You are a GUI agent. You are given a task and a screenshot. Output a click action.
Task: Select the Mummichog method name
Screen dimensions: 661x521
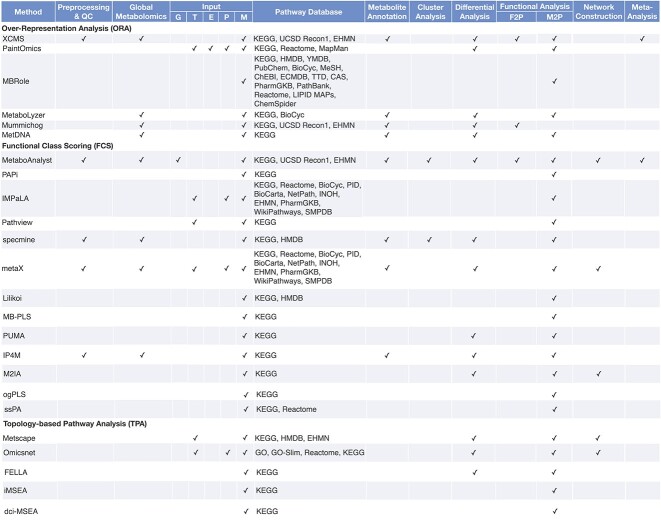pyautogui.click(x=22, y=125)
